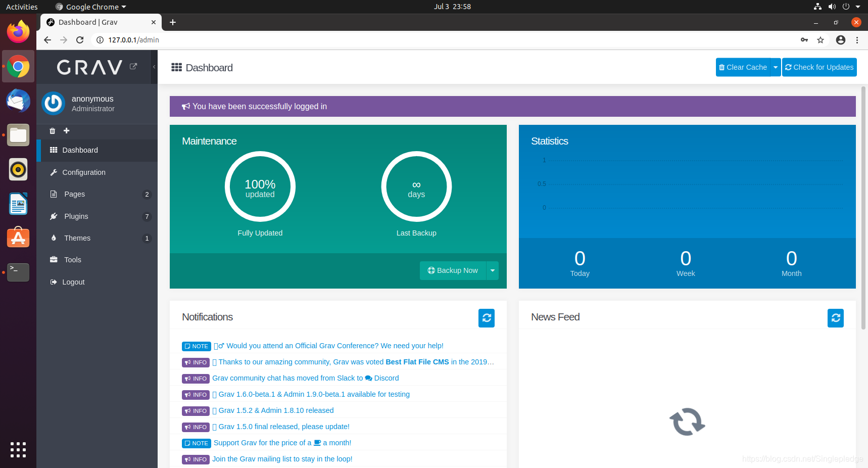The width and height of the screenshot is (868, 468).
Task: Open Support Grav notification link
Action: tap(282, 443)
